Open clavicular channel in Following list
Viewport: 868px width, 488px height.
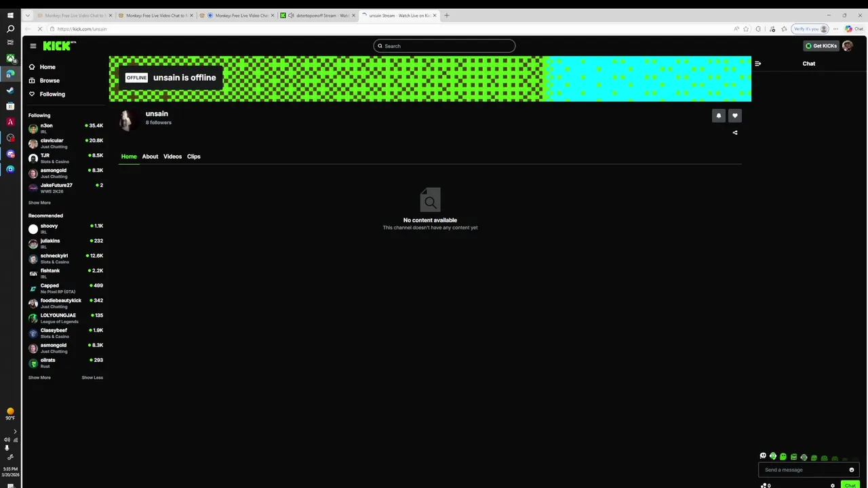(x=66, y=144)
